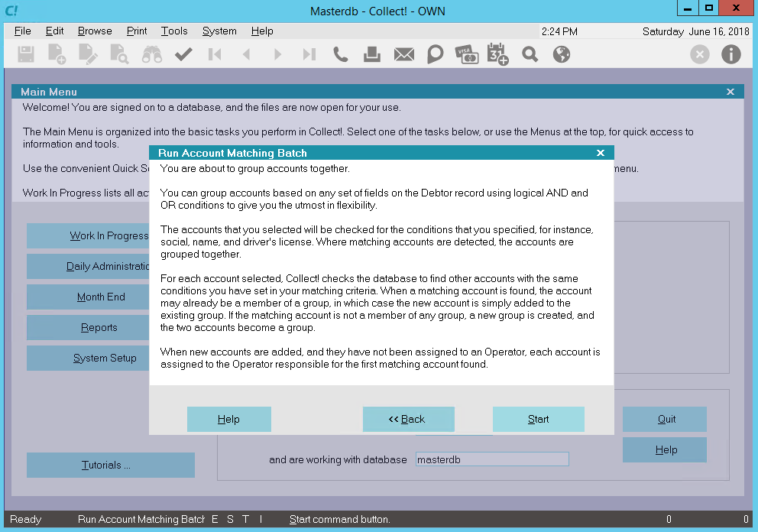Click the stamp icon in toolbar
The height and width of the screenshot is (532, 758).
click(x=372, y=54)
